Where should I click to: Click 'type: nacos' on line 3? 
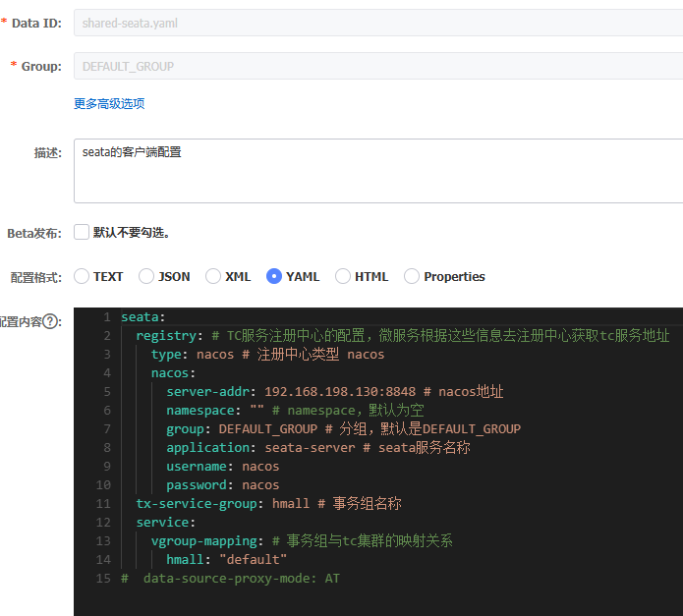pos(193,355)
